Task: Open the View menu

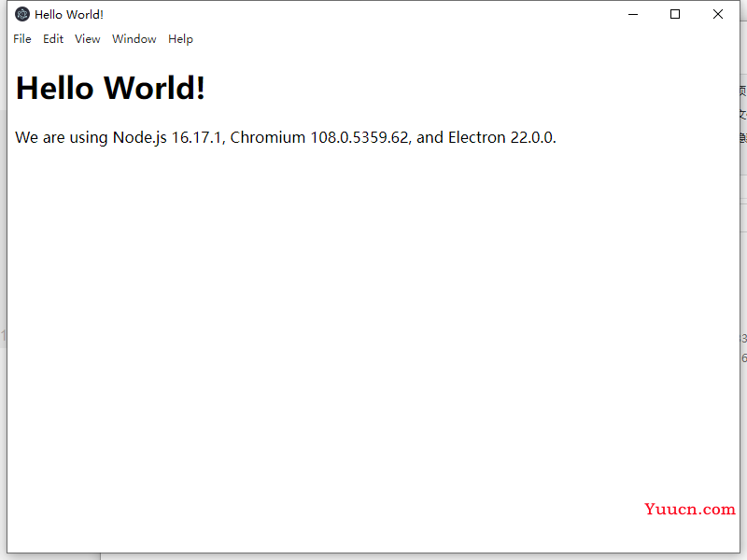Action: point(88,39)
